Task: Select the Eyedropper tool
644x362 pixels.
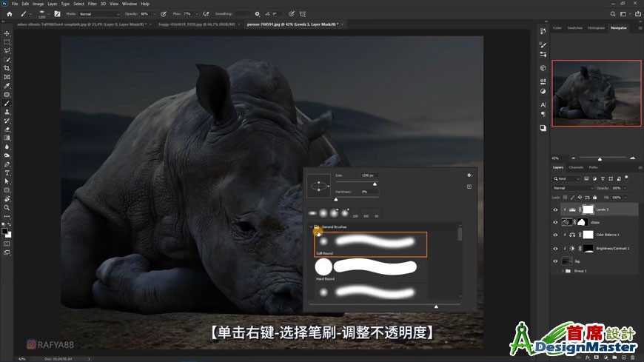Action: [x=7, y=85]
